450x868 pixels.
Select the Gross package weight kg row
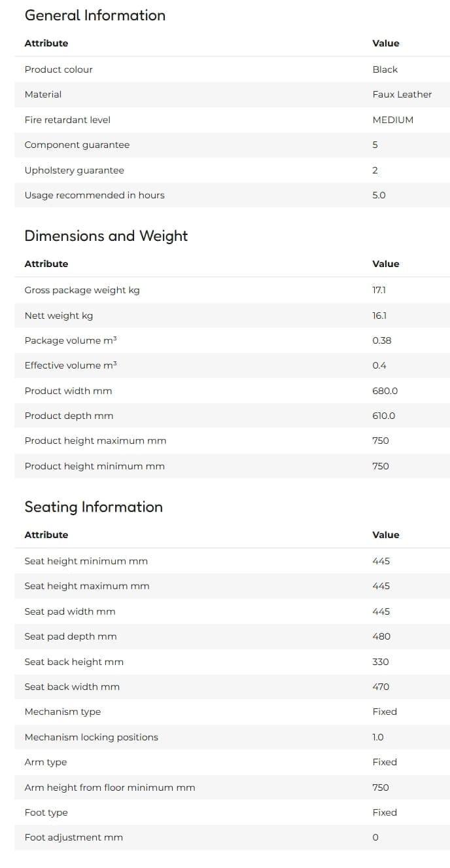tap(232, 290)
